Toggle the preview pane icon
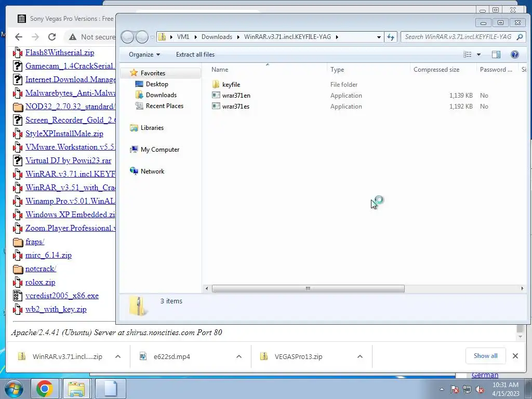This screenshot has height=399, width=532. 496,54
